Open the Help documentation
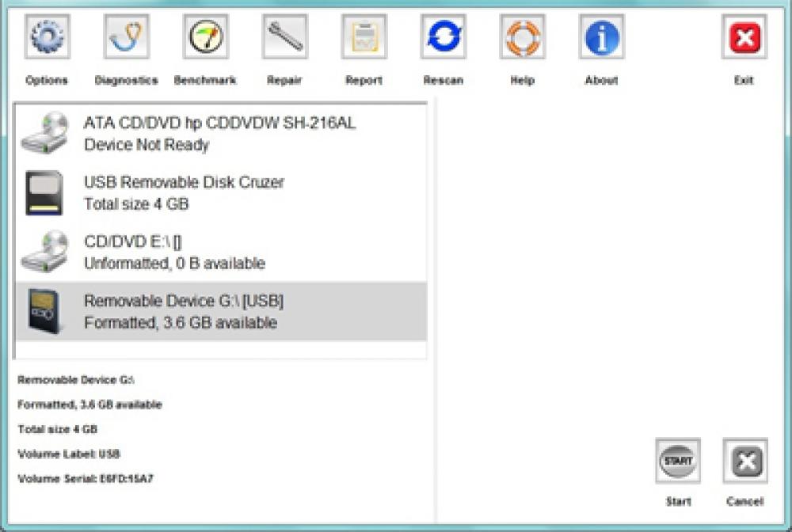This screenshot has height=532, width=792. pos(522,35)
